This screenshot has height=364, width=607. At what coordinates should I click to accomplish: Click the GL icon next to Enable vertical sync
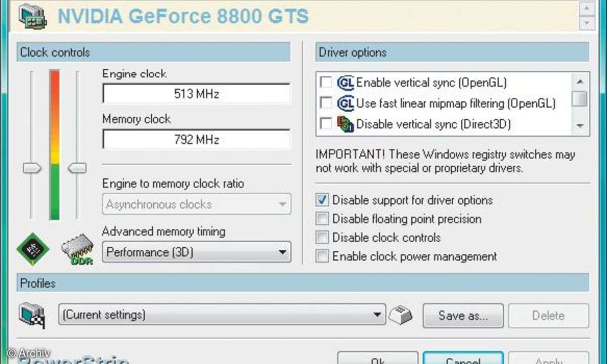pos(345,82)
